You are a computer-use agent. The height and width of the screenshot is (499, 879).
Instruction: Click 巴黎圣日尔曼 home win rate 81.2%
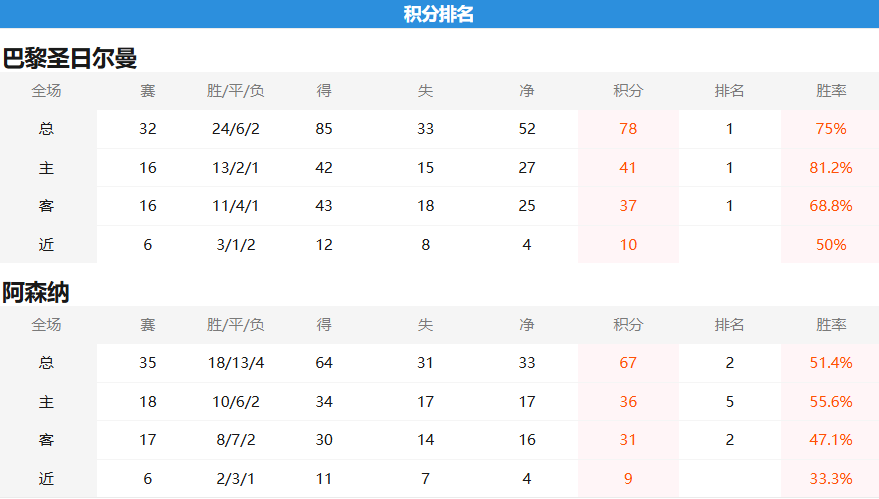click(x=830, y=168)
